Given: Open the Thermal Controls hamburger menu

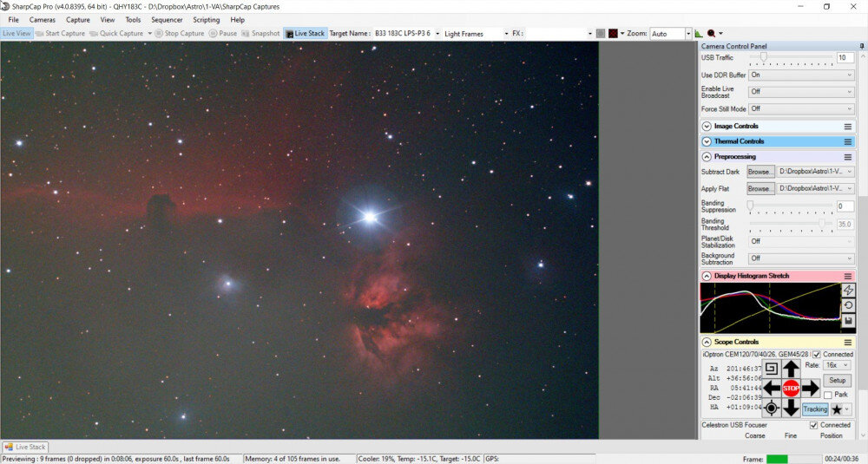Looking at the screenshot, I should click(847, 141).
